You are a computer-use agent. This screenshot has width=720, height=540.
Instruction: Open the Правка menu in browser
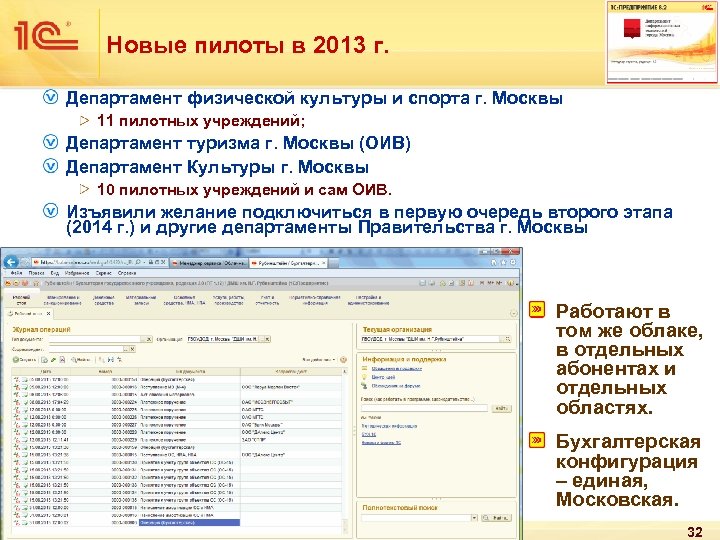[x=36, y=273]
